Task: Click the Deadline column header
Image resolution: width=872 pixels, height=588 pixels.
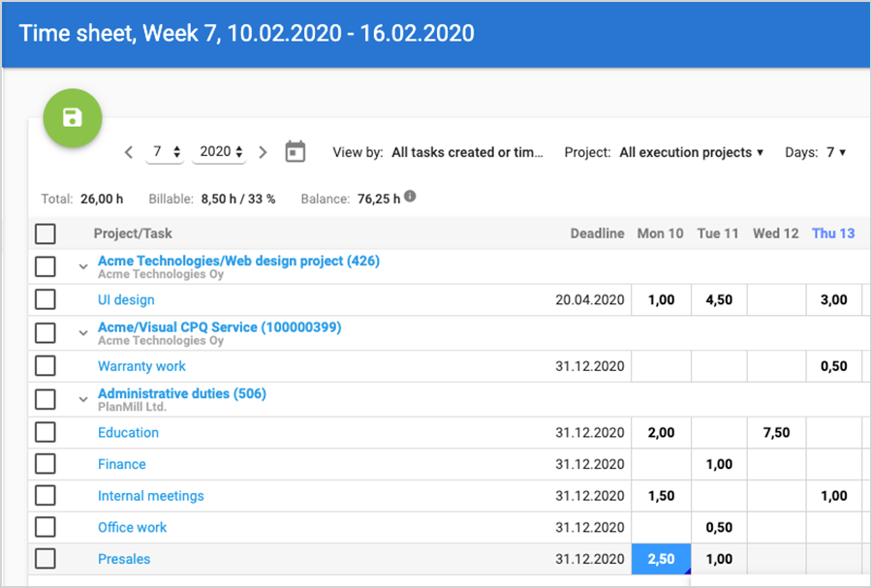Action: [x=597, y=233]
